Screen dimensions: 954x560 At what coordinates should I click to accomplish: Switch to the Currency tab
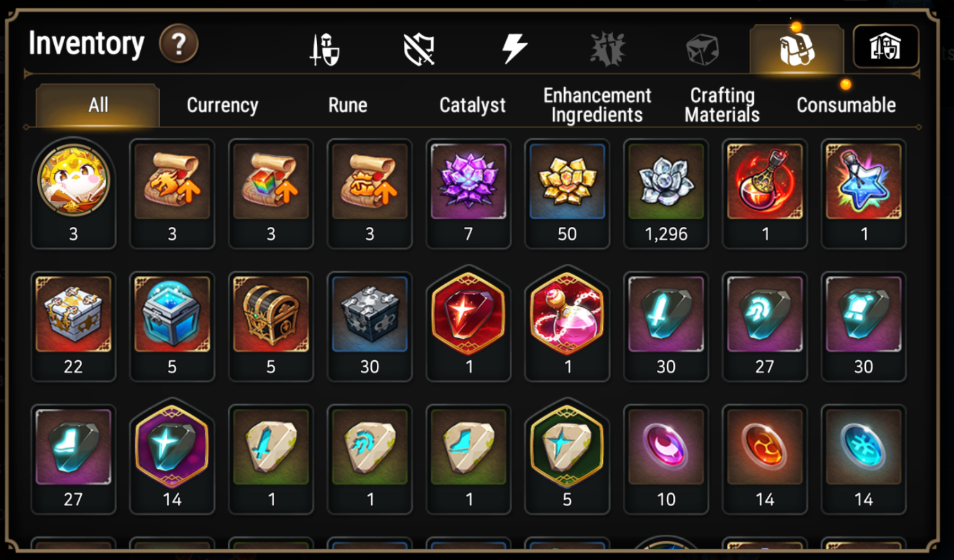click(223, 105)
